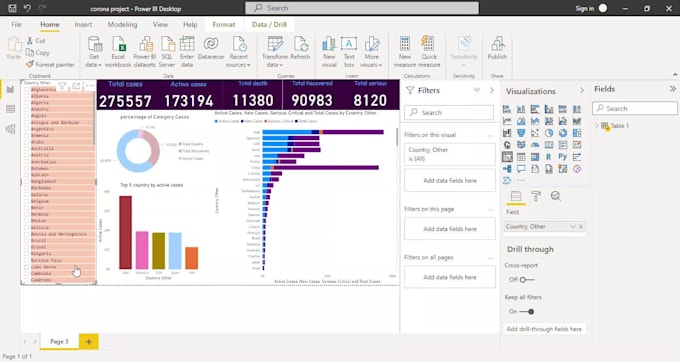The image size is (680, 362).
Task: Select the Python visual icon
Action: [x=563, y=157]
